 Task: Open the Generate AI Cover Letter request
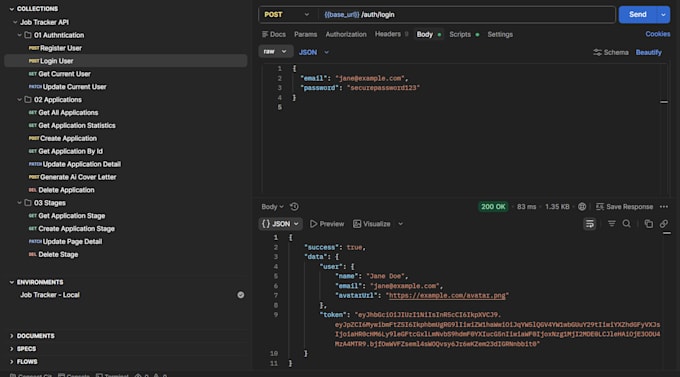(x=126, y=177)
